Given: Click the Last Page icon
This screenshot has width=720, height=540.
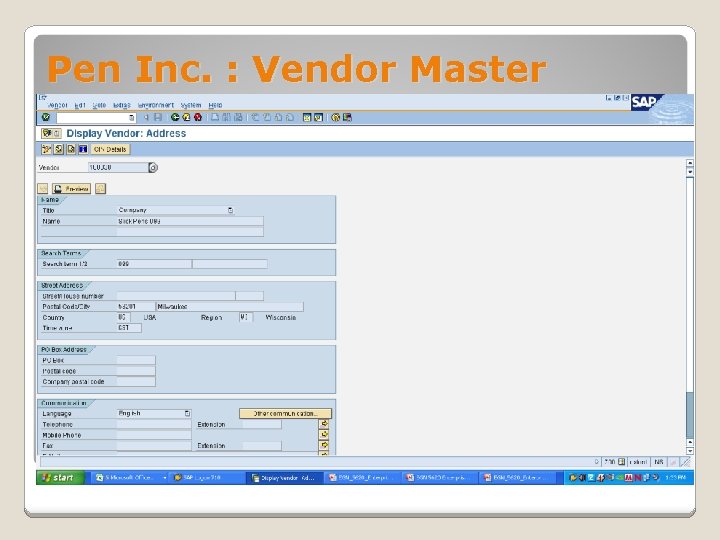Looking at the screenshot, I should coord(290,117).
